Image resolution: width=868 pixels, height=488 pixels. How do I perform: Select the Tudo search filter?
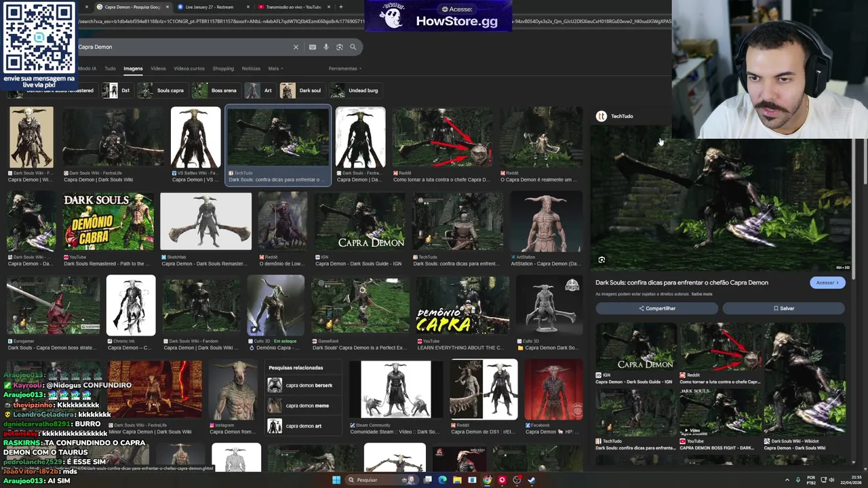coord(110,68)
